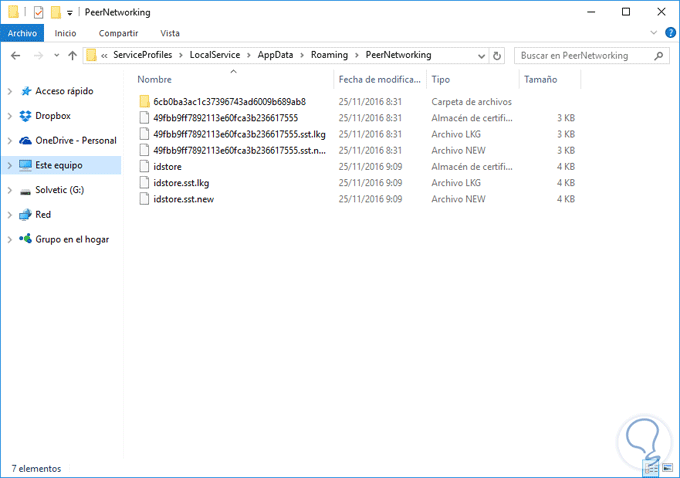This screenshot has width=680, height=478.
Task: Select Grupo en el hogar
Action: (x=72, y=239)
